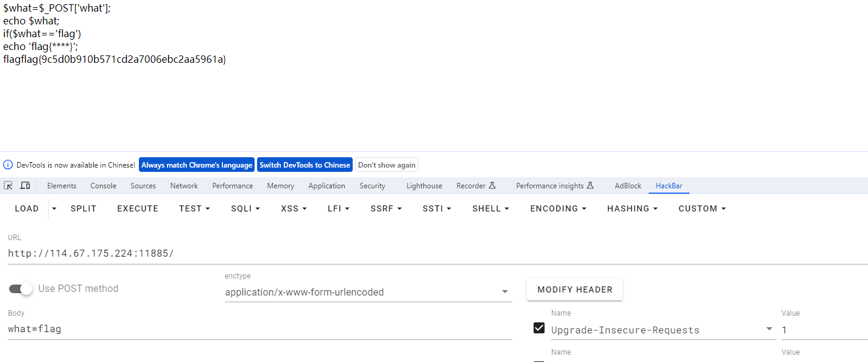This screenshot has width=868, height=362.
Task: Open the LOAD split-arrow dropdown
Action: pos(54,208)
